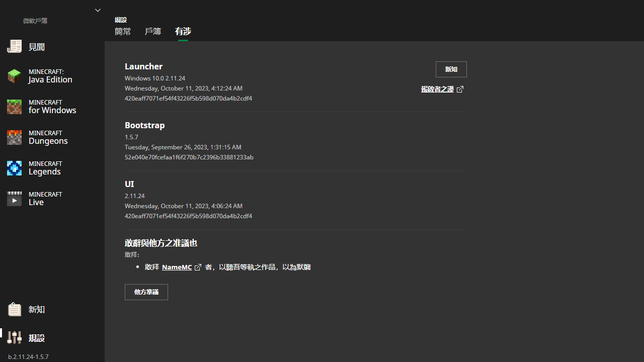
Task: Click the 敢辭與他方之准議也 heading
Action: click(x=161, y=243)
